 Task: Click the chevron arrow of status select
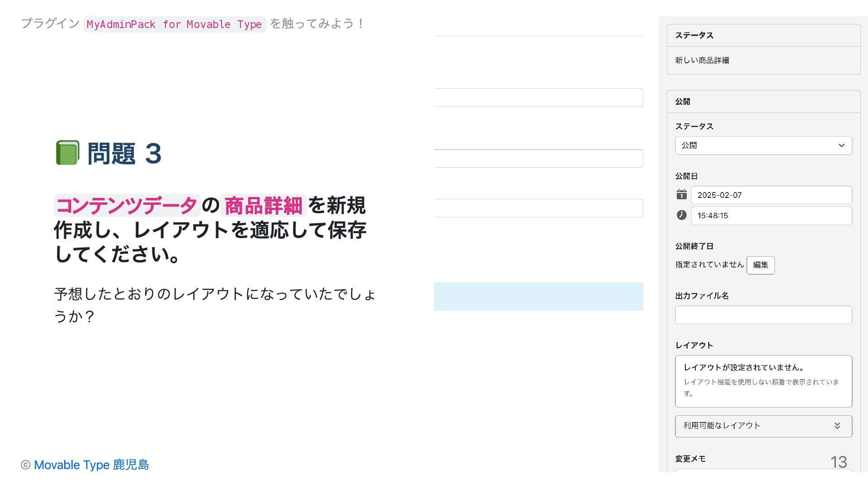841,145
